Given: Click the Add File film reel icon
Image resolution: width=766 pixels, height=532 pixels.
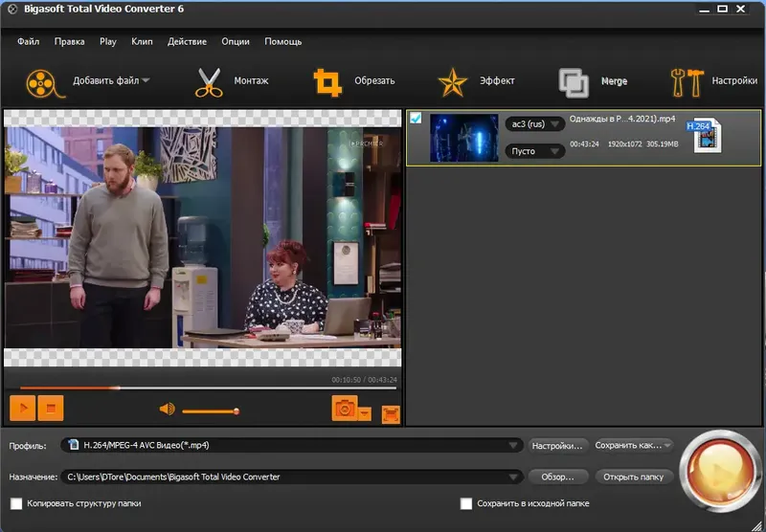Looking at the screenshot, I should (45, 83).
